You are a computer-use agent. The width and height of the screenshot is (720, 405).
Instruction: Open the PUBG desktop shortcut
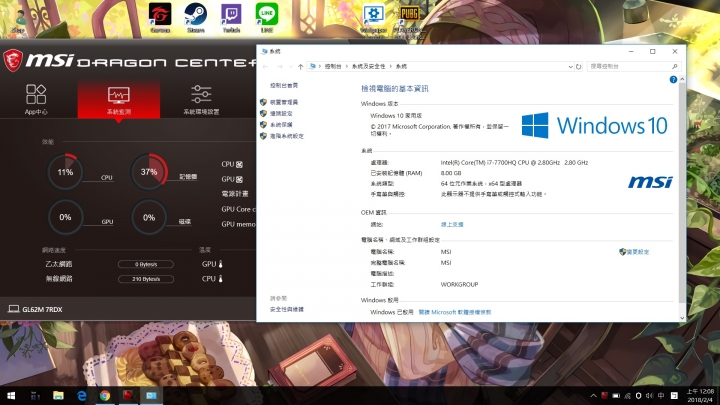coord(407,17)
